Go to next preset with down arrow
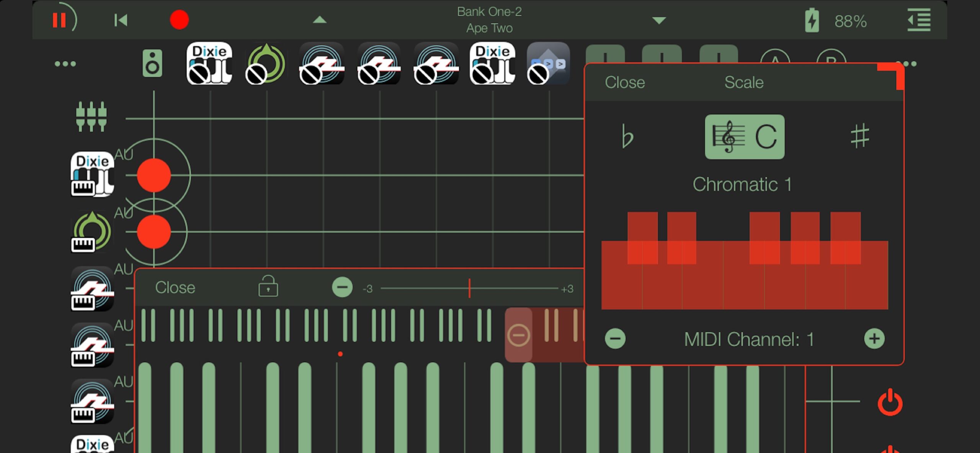980x453 pixels. point(659,20)
